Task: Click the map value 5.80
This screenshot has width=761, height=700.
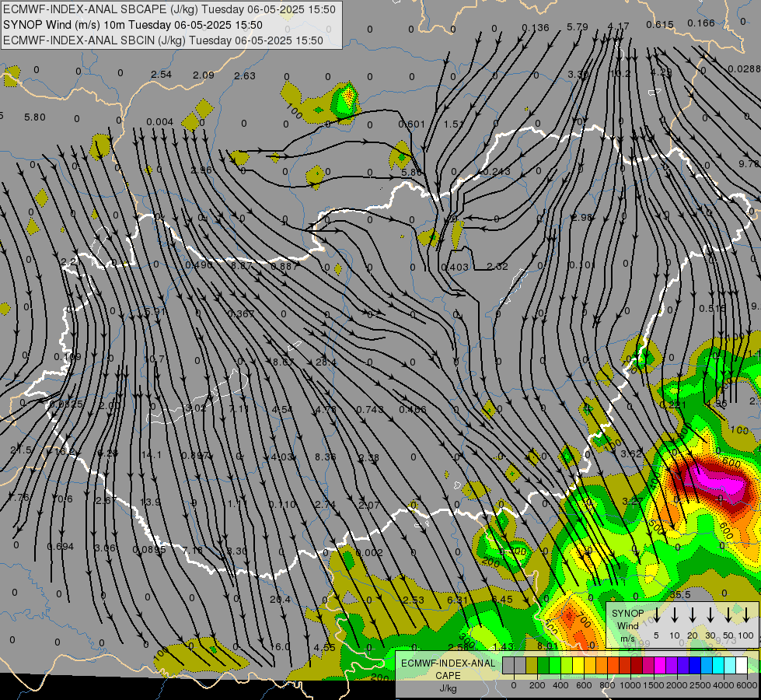Action: click(35, 117)
